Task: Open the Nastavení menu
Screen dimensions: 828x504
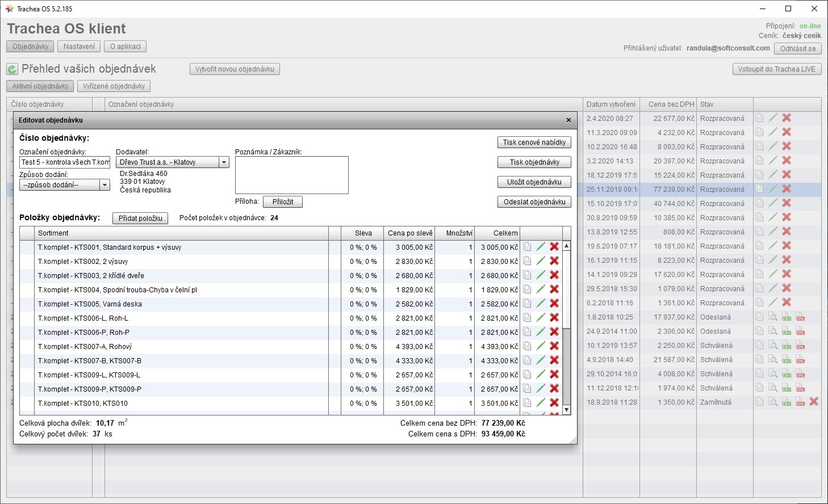Action: point(79,47)
